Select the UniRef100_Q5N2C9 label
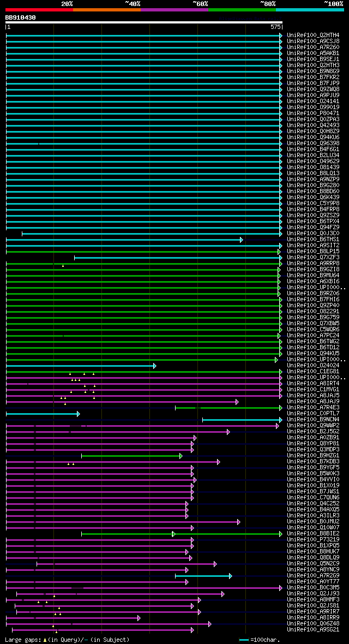The height and width of the screenshot is (644, 349). tap(313, 563)
